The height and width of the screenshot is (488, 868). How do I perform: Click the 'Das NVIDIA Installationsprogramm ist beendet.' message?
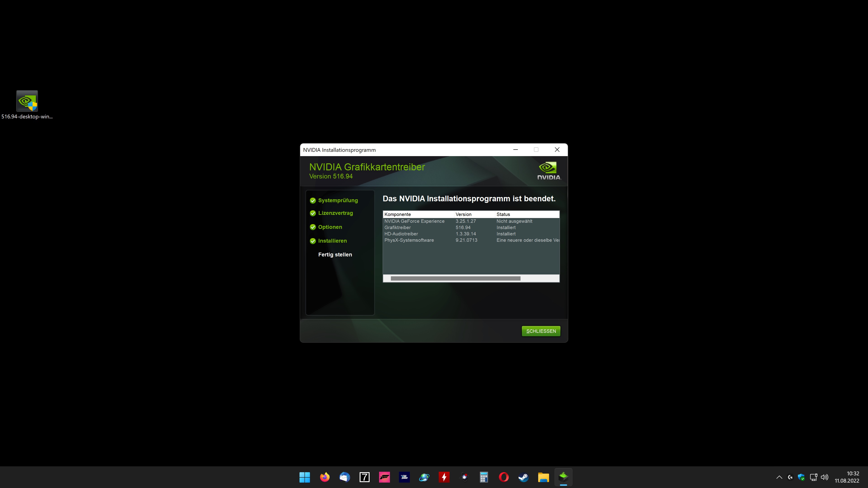click(x=469, y=199)
